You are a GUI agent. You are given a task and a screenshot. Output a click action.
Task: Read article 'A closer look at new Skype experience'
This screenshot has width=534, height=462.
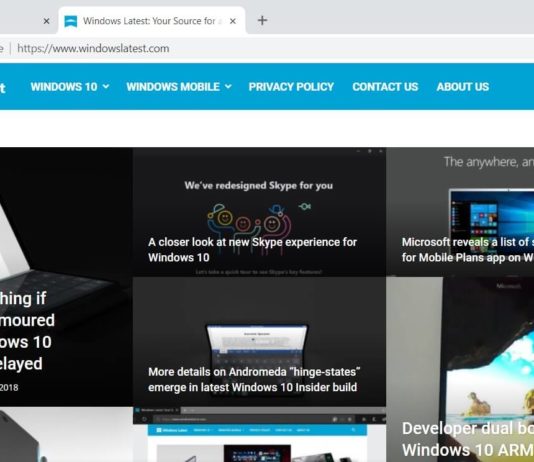tap(252, 250)
